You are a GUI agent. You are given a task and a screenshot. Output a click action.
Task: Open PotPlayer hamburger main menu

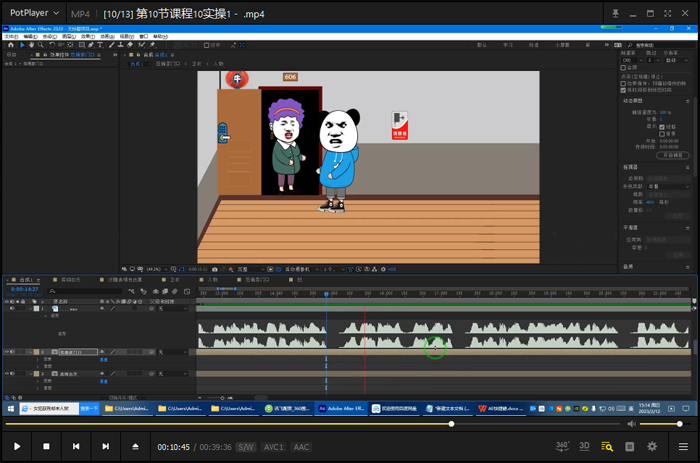coord(683,446)
